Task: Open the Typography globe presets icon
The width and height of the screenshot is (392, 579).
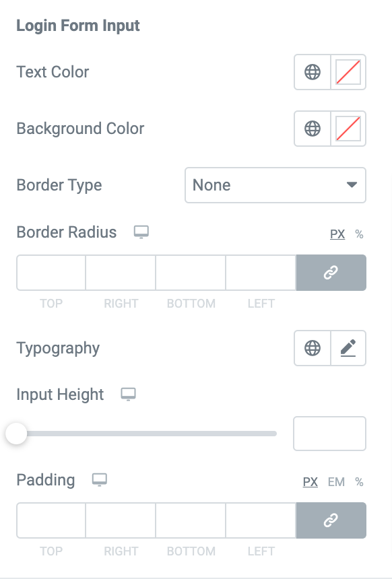Action: (x=313, y=348)
